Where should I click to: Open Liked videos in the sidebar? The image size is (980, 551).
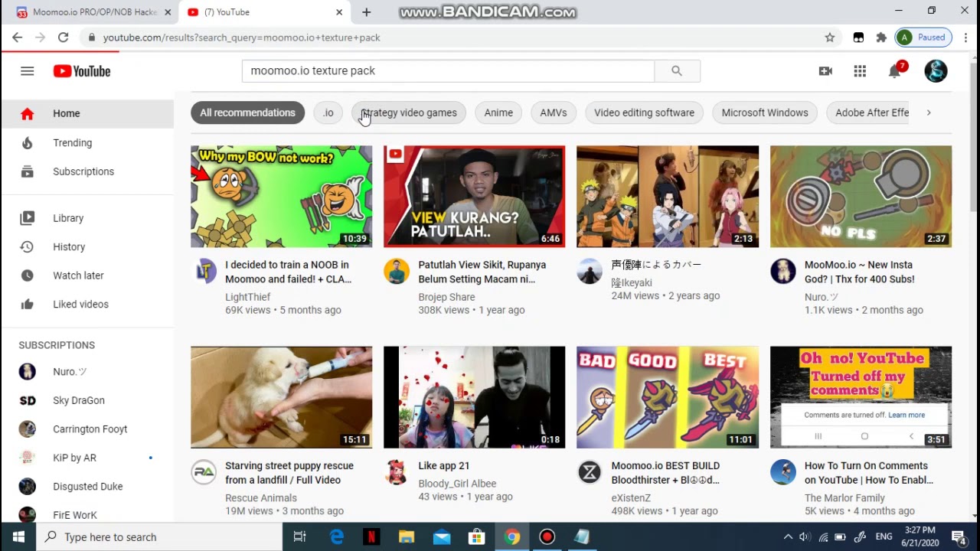(x=87, y=304)
